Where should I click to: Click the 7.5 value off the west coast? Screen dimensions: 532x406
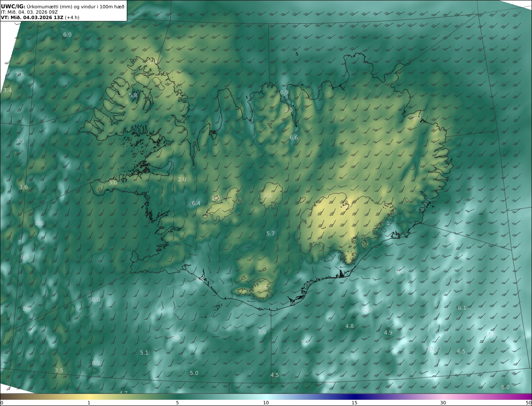[x=20, y=141]
